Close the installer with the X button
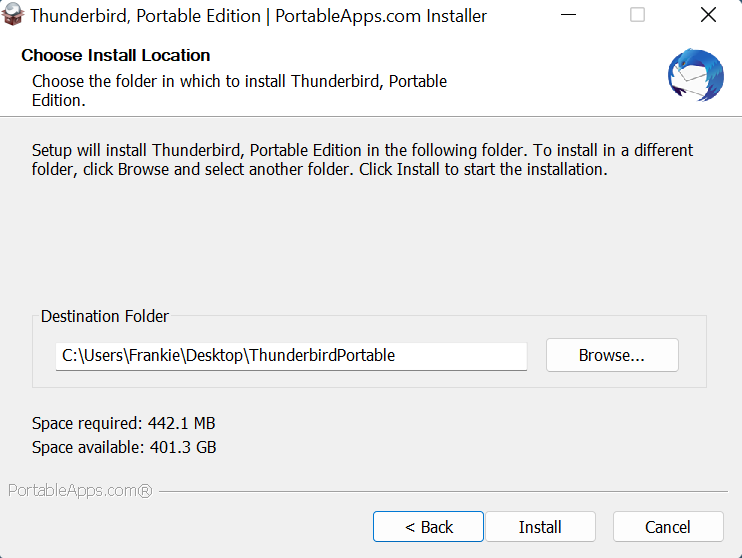The image size is (742, 558). (708, 15)
